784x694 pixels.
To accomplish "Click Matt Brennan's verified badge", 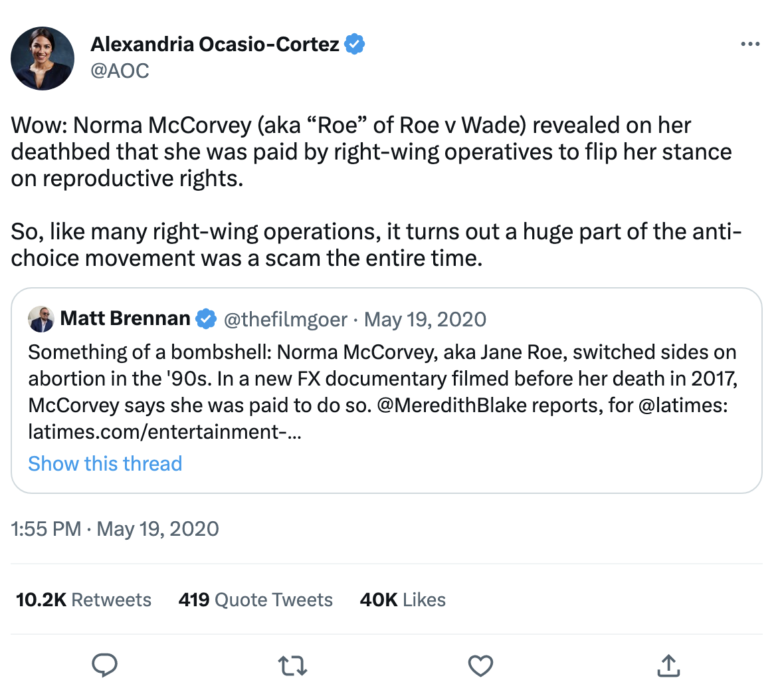I will 207,319.
